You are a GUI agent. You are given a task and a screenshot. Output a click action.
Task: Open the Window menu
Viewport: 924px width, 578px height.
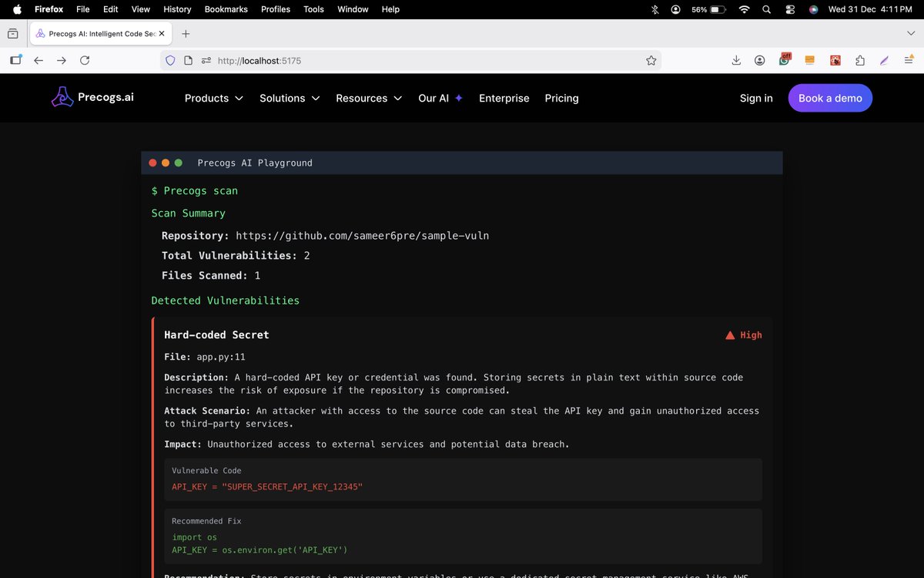coord(353,9)
